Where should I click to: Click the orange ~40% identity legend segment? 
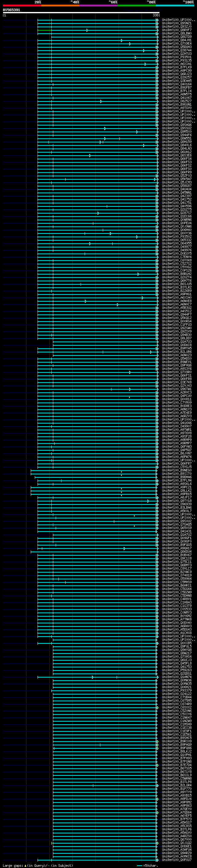[60, 6]
